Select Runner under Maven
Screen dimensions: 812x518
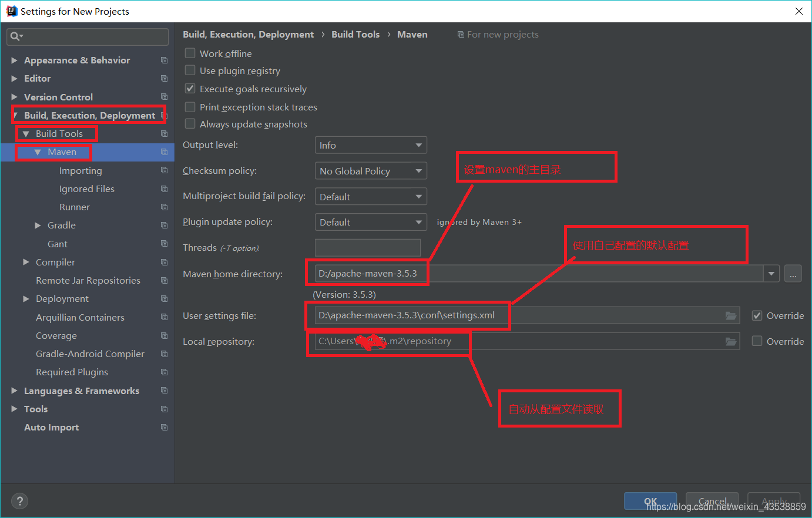pos(75,207)
